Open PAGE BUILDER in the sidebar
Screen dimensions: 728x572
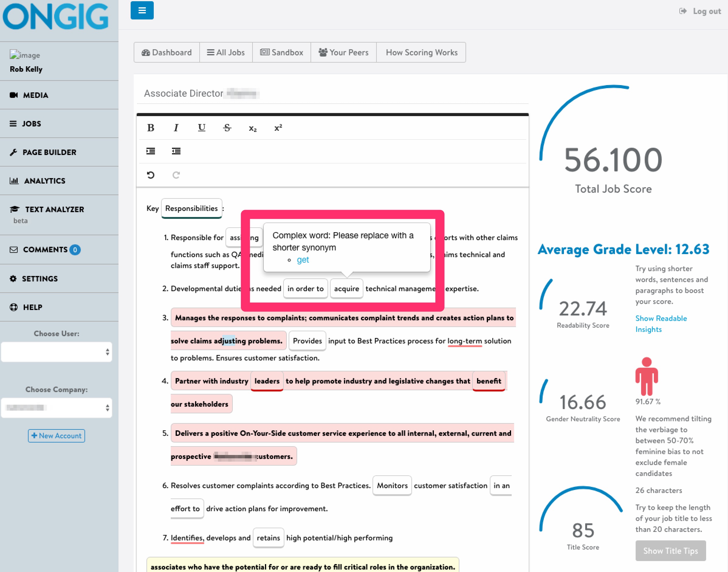(59, 152)
